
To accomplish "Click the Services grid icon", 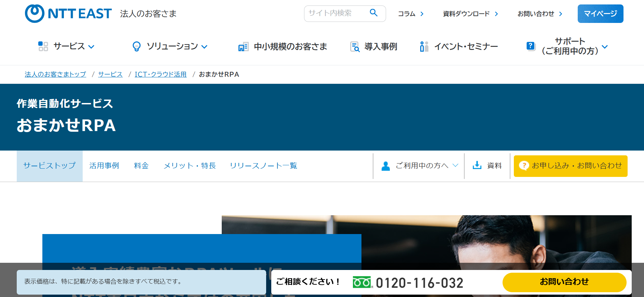I will [x=43, y=46].
